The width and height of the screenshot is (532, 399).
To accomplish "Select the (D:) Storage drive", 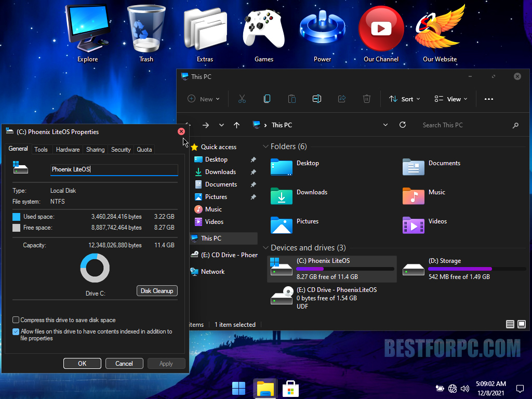I will (x=463, y=269).
